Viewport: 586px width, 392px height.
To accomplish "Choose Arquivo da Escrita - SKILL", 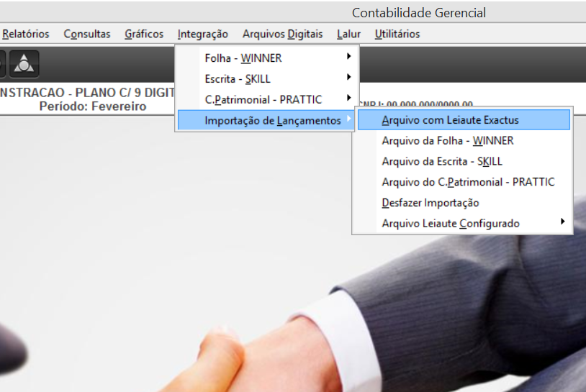I will click(x=464, y=161).
